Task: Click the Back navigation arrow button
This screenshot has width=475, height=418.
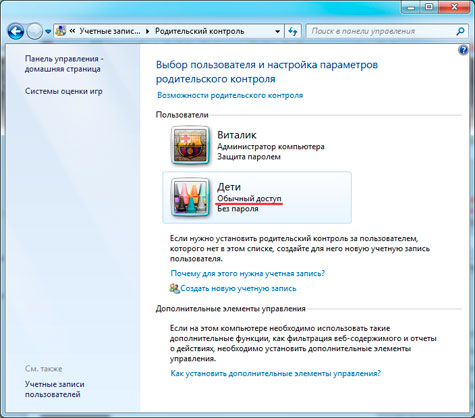Action: click(15, 31)
